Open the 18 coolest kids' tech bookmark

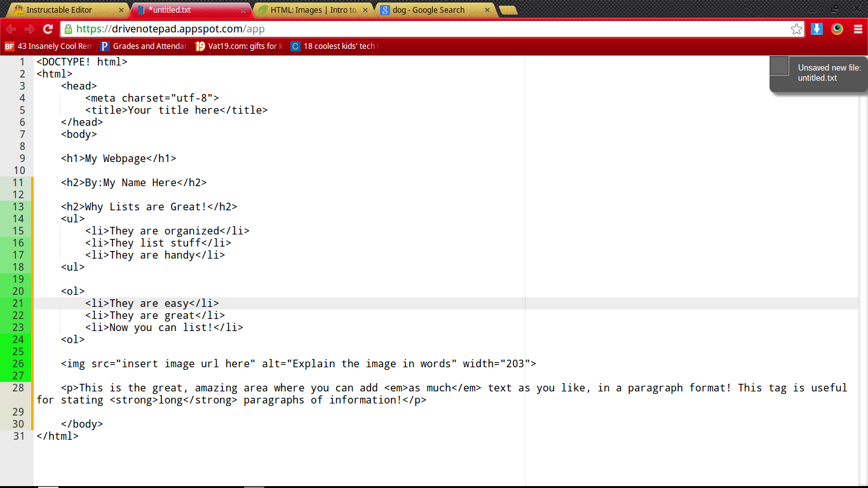pyautogui.click(x=334, y=46)
